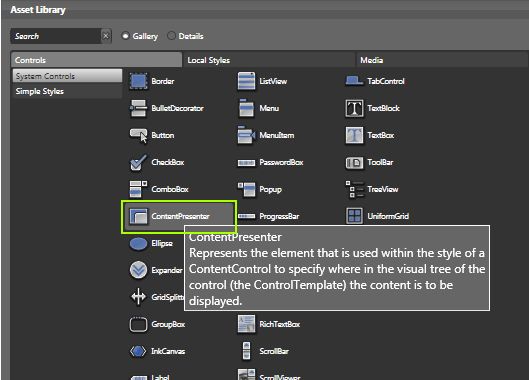Viewport: 529px width, 380px height.
Task: Select the MenuItem control icon
Action: pyautogui.click(x=246, y=135)
